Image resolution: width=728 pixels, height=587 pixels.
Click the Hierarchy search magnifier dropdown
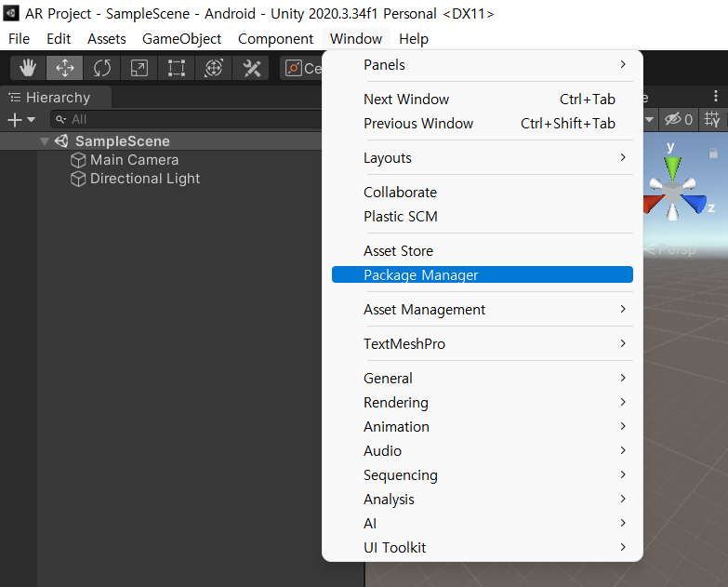(x=60, y=120)
